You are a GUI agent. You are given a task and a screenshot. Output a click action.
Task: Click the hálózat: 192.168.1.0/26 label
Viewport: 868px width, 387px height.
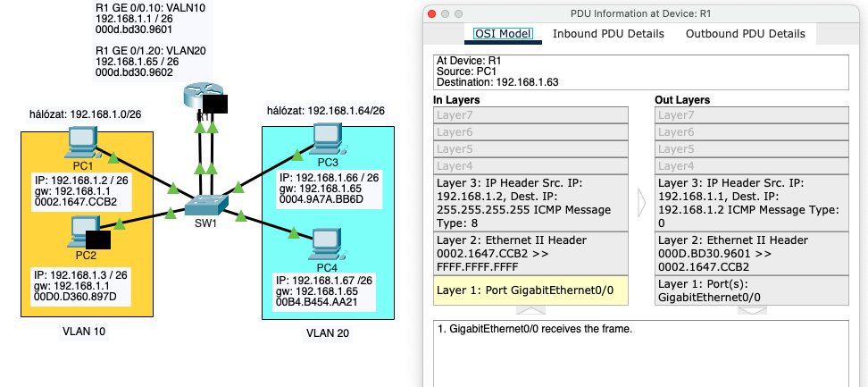pyautogui.click(x=86, y=115)
